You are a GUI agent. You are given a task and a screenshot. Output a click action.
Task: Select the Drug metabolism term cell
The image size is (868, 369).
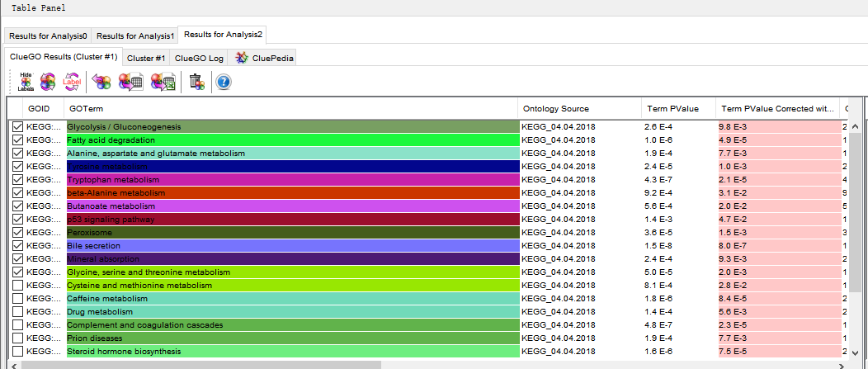292,312
